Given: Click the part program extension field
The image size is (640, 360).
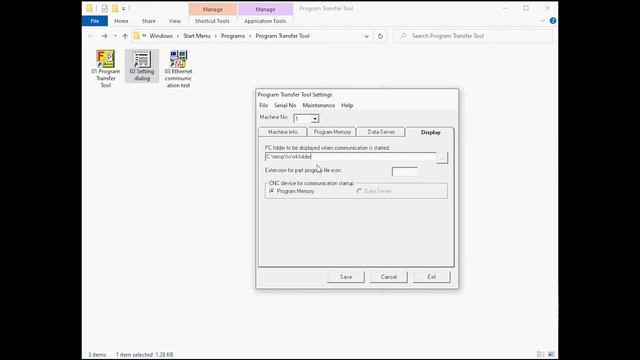Looking at the screenshot, I should point(404,171).
